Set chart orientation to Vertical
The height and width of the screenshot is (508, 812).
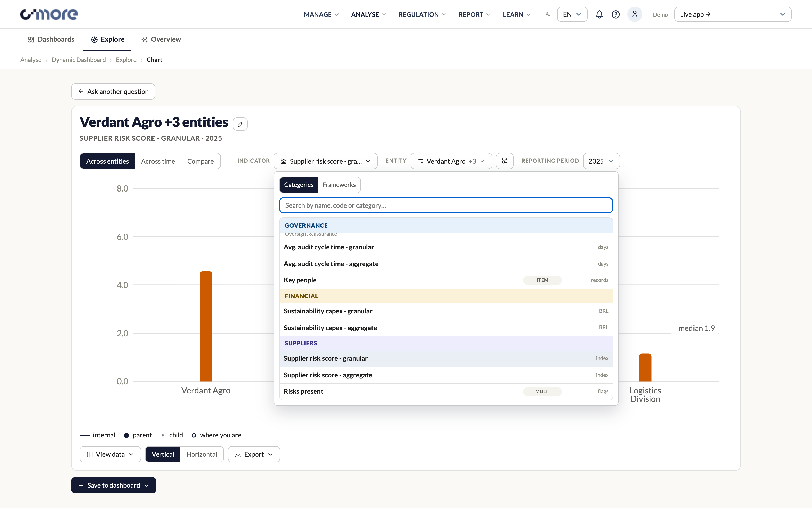click(x=163, y=454)
